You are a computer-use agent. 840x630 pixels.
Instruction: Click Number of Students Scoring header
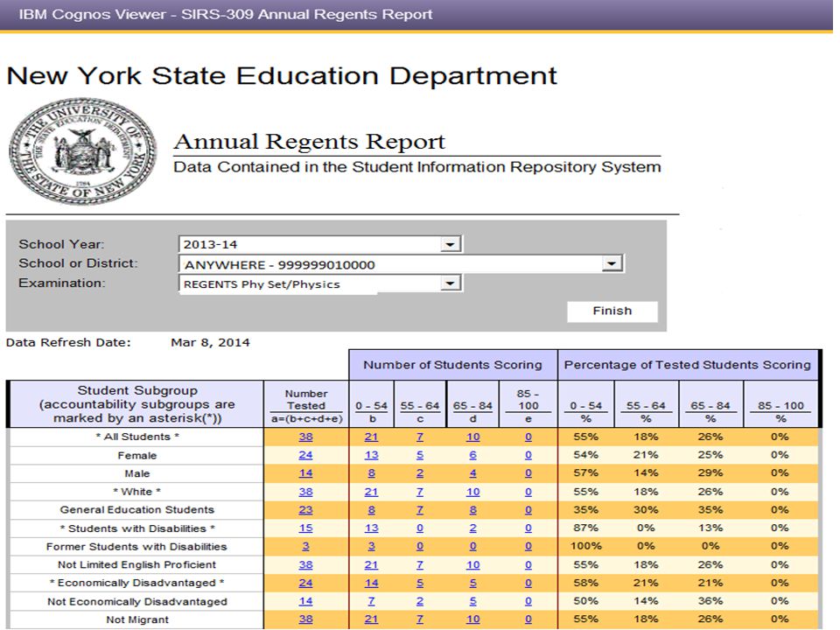(x=452, y=365)
